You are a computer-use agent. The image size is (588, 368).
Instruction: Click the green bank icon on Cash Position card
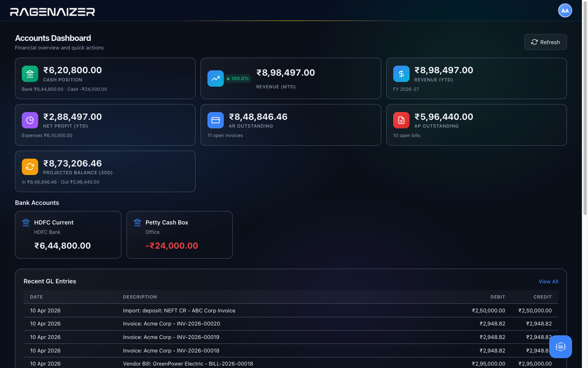click(x=30, y=74)
